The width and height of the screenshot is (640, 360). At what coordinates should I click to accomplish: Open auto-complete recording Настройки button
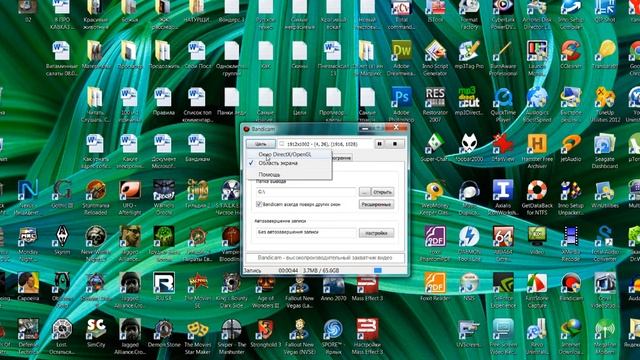pos(376,233)
